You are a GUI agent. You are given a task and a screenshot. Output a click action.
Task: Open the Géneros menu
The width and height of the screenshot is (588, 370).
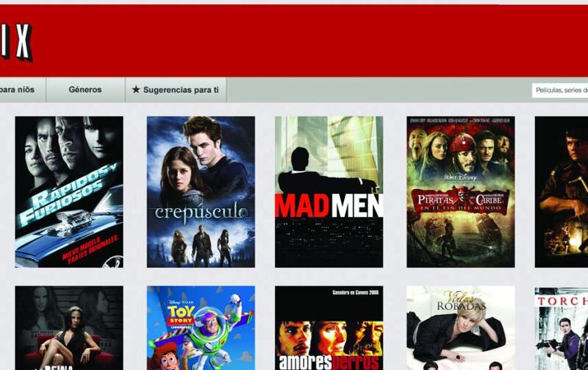[x=85, y=90]
